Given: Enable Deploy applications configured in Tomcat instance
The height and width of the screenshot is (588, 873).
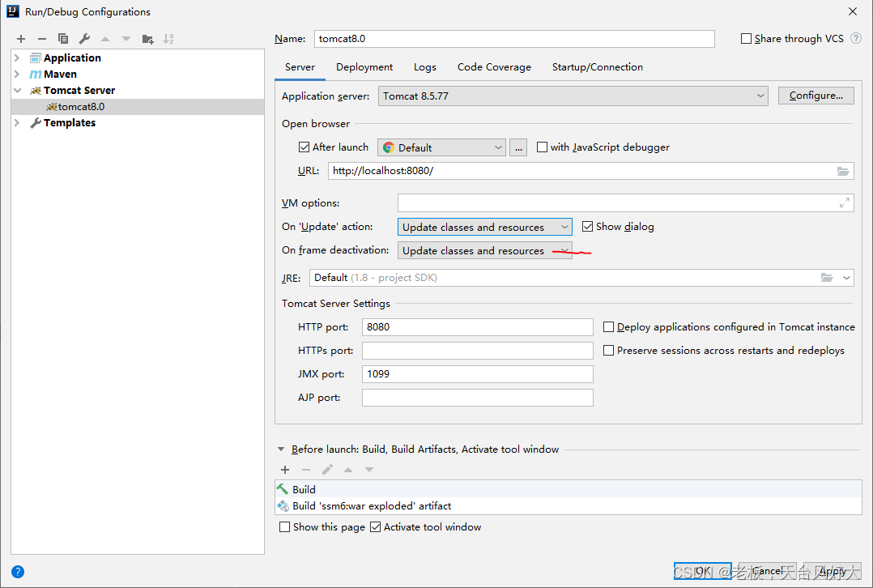Looking at the screenshot, I should pos(608,327).
